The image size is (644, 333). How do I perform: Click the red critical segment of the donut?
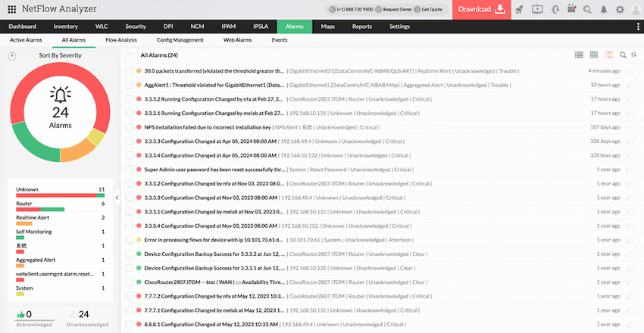(60, 70)
